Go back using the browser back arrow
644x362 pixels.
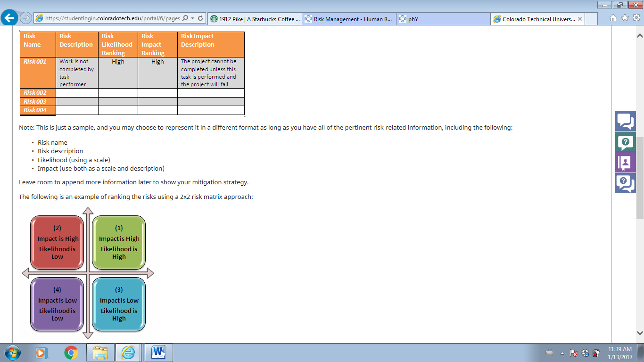coord(9,18)
